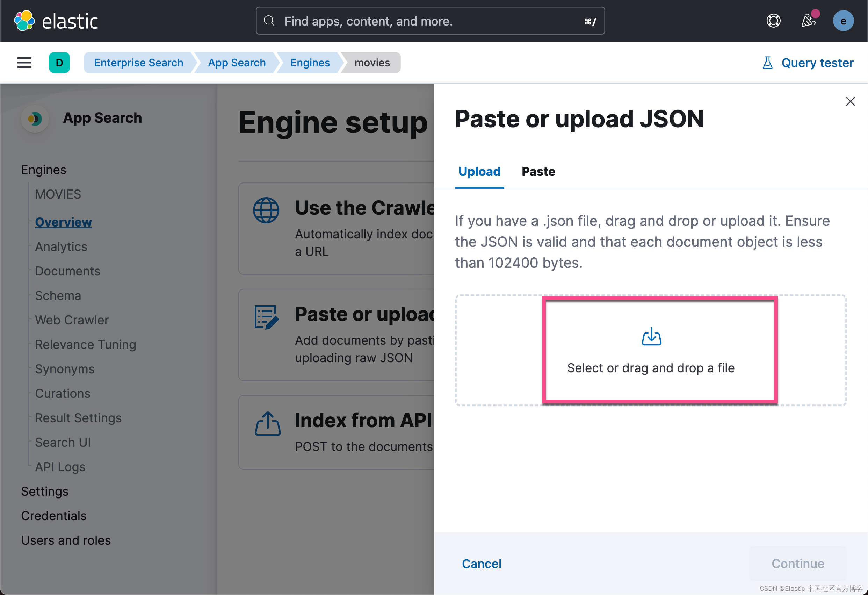
Task: Open Engines in sidebar
Action: coord(44,170)
